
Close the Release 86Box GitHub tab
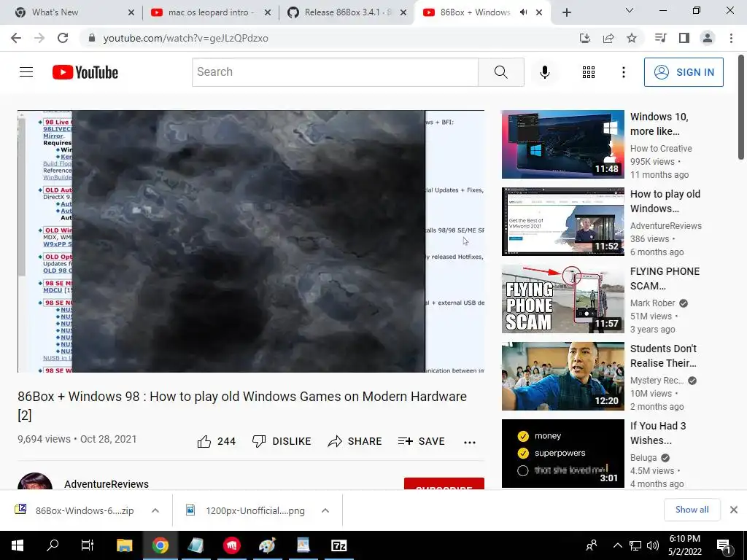tap(403, 13)
